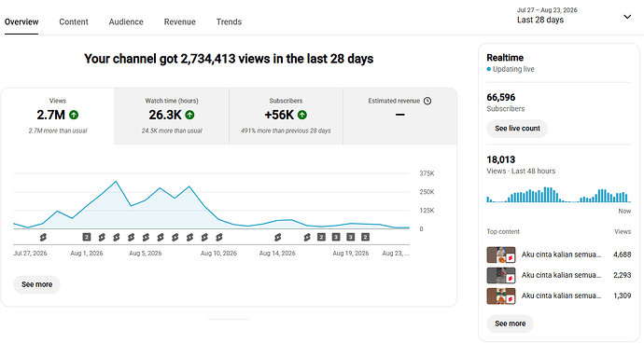Viewport: 644px width, 344px height.
Task: Click the peak of the views line chart
Action: point(117,181)
